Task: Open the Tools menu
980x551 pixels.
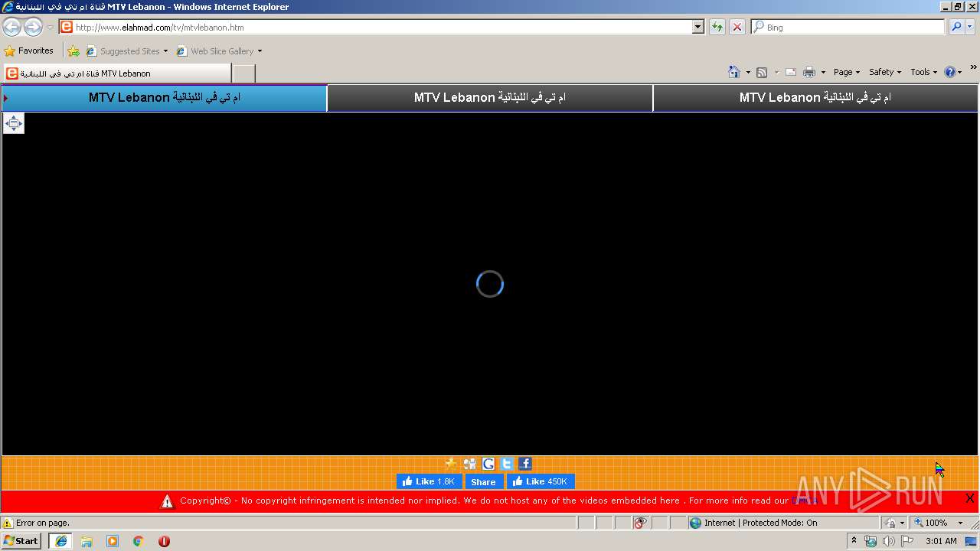Action: (924, 72)
